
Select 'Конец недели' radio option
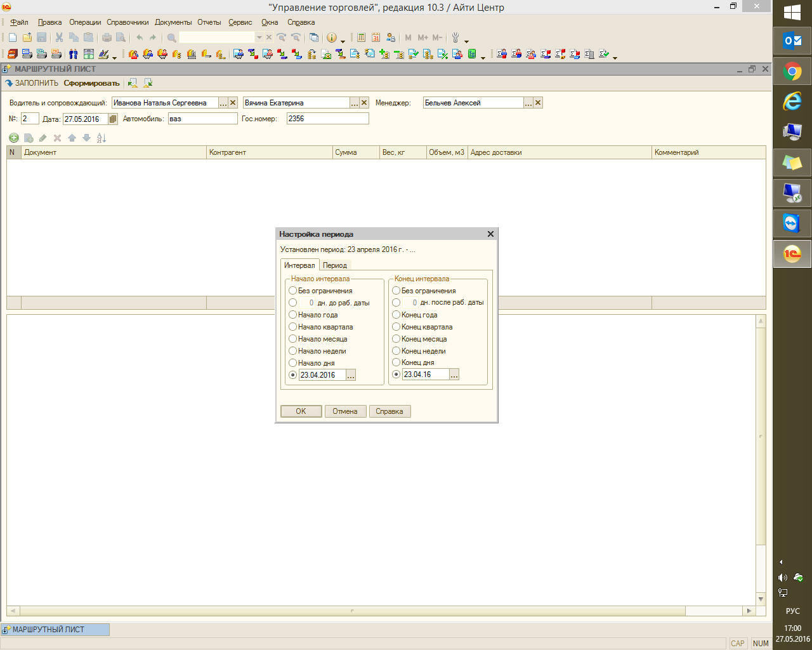(x=396, y=351)
